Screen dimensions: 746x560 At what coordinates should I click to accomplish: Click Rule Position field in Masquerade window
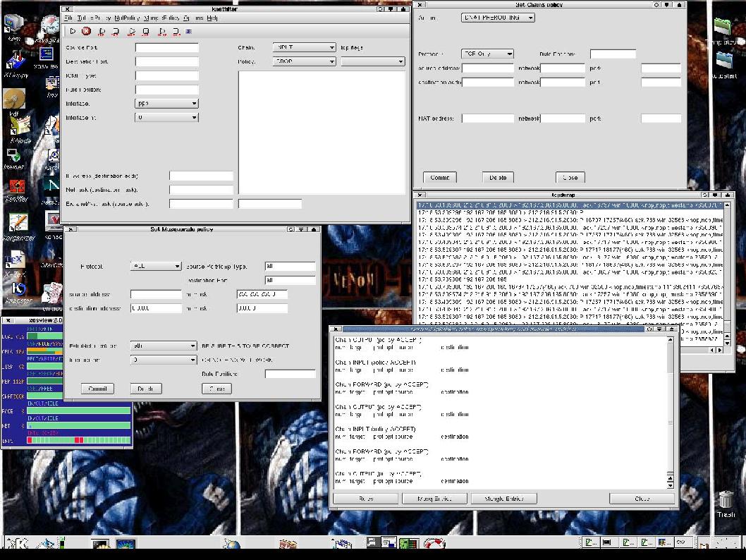[x=291, y=374]
